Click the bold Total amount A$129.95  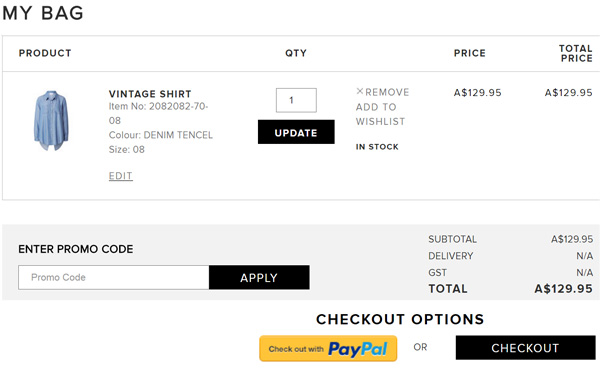(563, 289)
